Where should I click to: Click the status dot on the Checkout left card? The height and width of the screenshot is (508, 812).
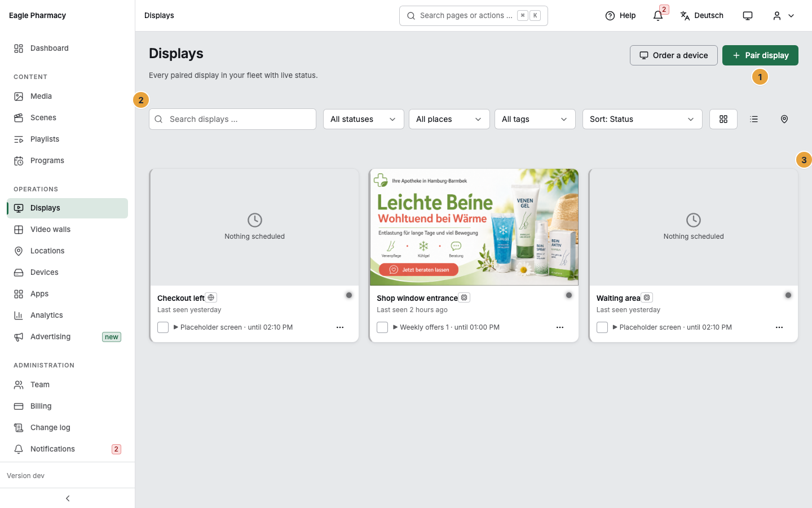tap(349, 295)
